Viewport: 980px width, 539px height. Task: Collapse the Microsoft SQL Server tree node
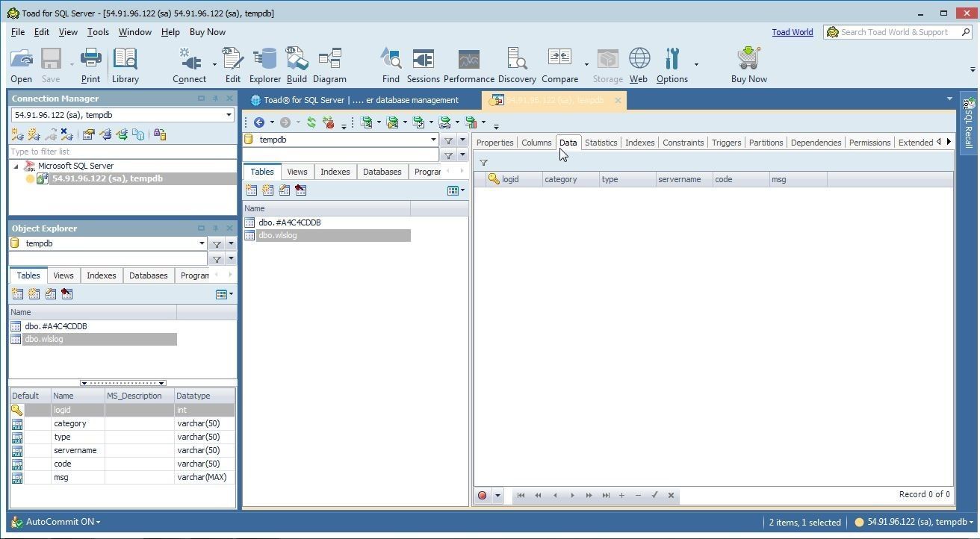16,166
